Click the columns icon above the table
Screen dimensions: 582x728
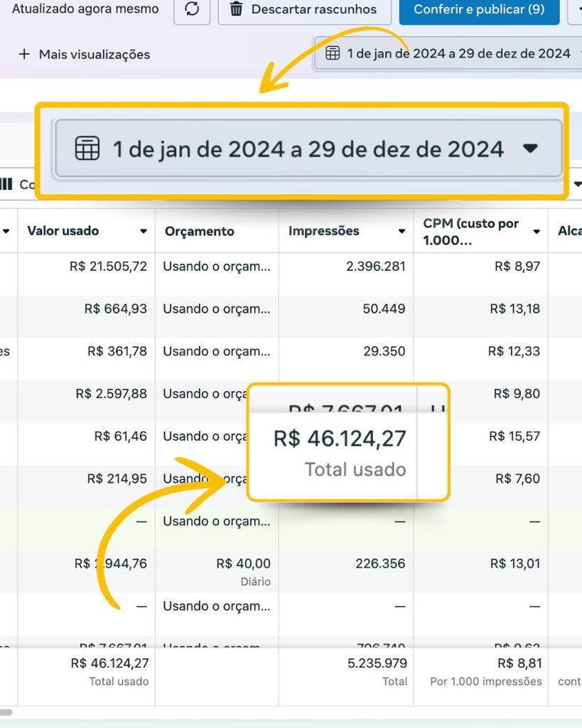pyautogui.click(x=6, y=184)
